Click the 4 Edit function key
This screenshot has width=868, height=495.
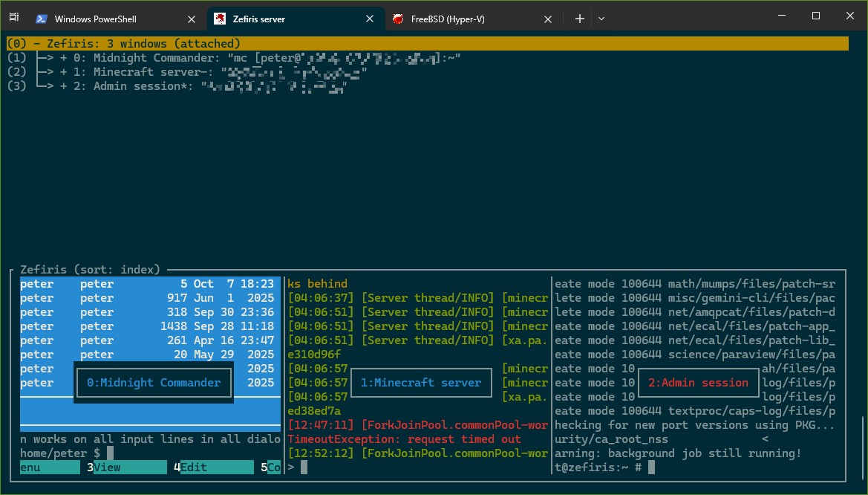click(214, 467)
